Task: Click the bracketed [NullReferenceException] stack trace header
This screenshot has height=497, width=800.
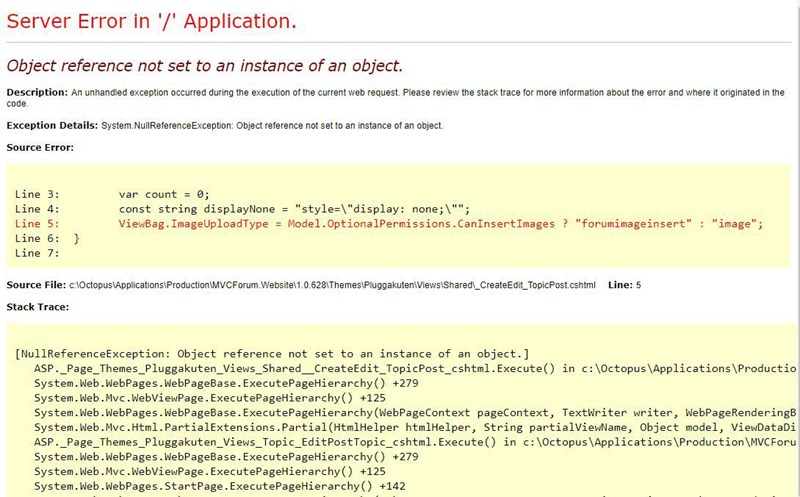Action: 272,354
